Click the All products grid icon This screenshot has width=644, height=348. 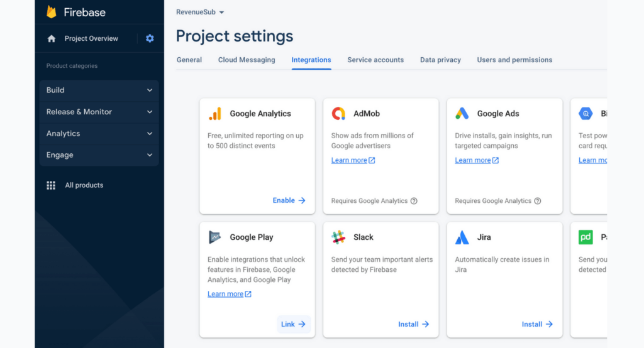click(x=51, y=185)
